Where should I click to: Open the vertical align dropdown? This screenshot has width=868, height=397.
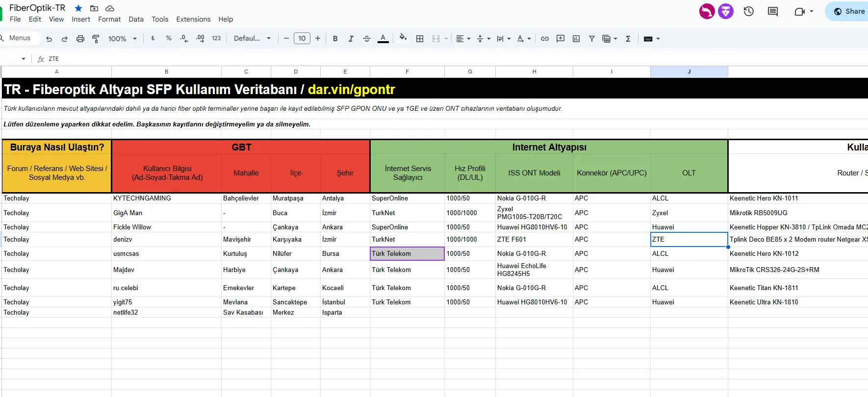pos(484,39)
